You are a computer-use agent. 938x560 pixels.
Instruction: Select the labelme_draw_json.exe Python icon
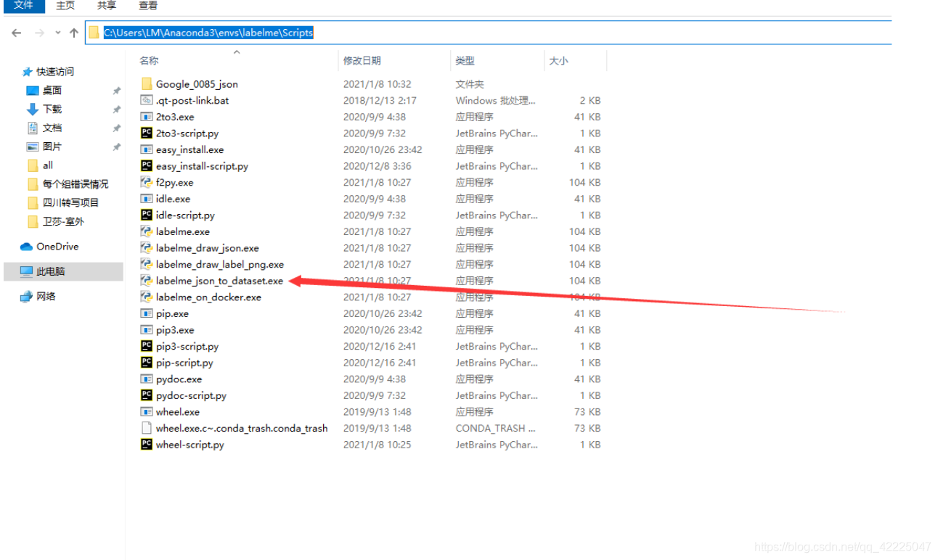pos(147,248)
